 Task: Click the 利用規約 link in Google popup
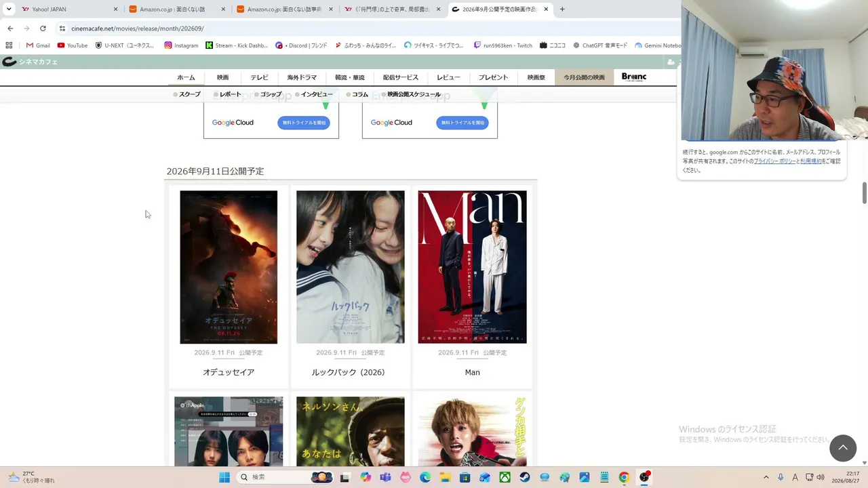810,161
